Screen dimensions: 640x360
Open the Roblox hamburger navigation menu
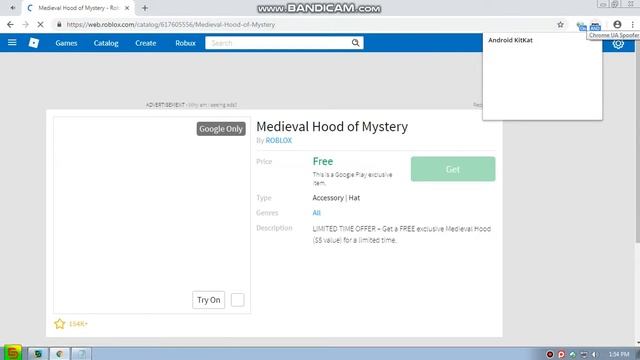12,42
